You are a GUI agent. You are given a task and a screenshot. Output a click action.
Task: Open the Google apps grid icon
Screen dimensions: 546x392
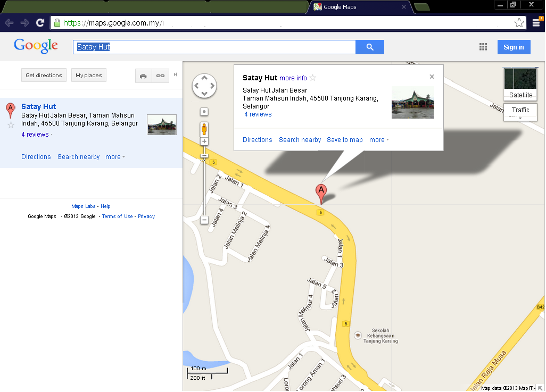(483, 47)
